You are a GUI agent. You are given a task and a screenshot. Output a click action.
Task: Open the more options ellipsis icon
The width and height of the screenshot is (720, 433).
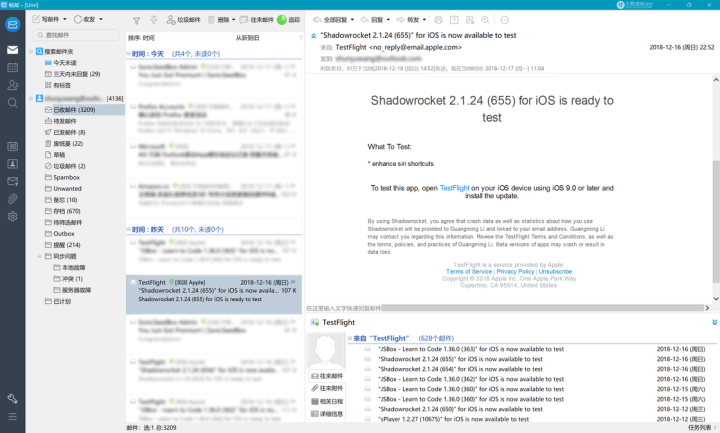504,20
